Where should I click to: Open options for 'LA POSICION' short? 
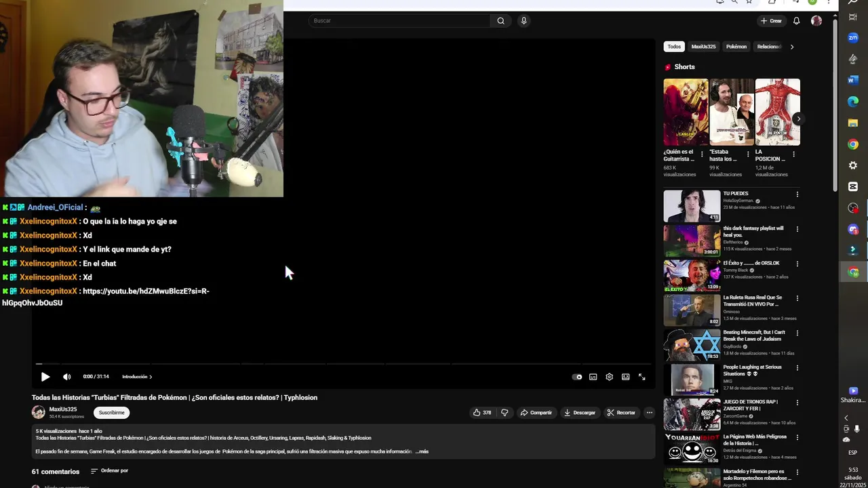pyautogui.click(x=793, y=155)
